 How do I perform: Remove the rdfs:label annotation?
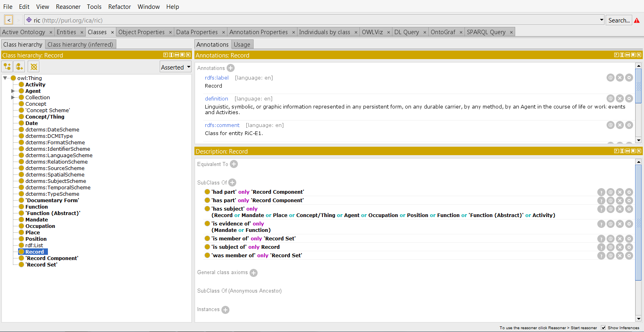point(620,78)
